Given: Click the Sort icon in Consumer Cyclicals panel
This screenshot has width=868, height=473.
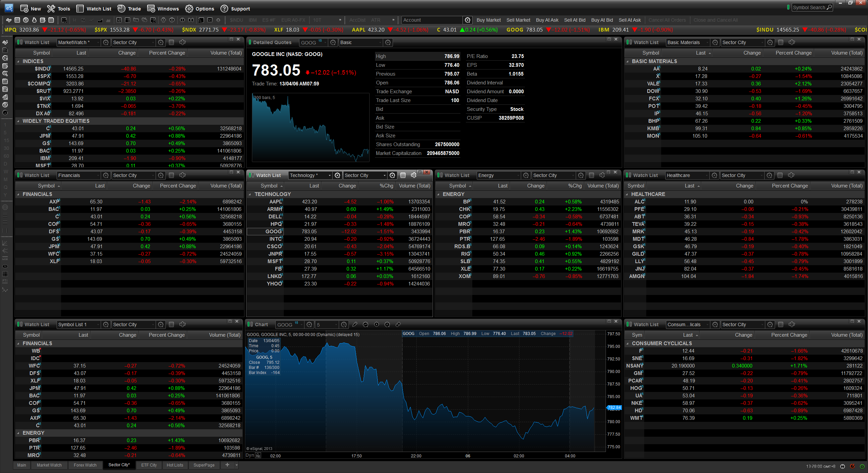Looking at the screenshot, I should point(792,324).
